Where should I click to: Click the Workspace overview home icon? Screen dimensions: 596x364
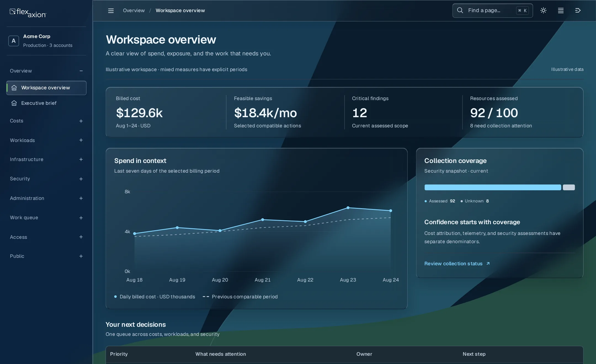14,88
